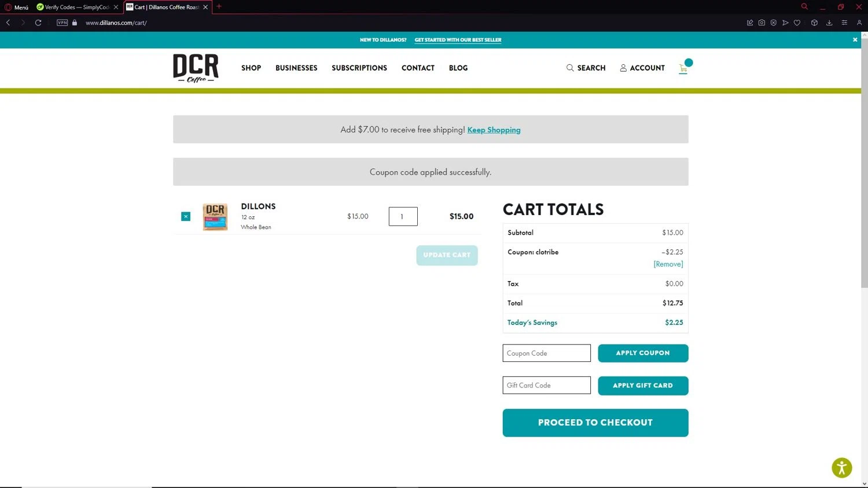Open the Shop menu
Screen dimensions: 868x488
(251, 68)
